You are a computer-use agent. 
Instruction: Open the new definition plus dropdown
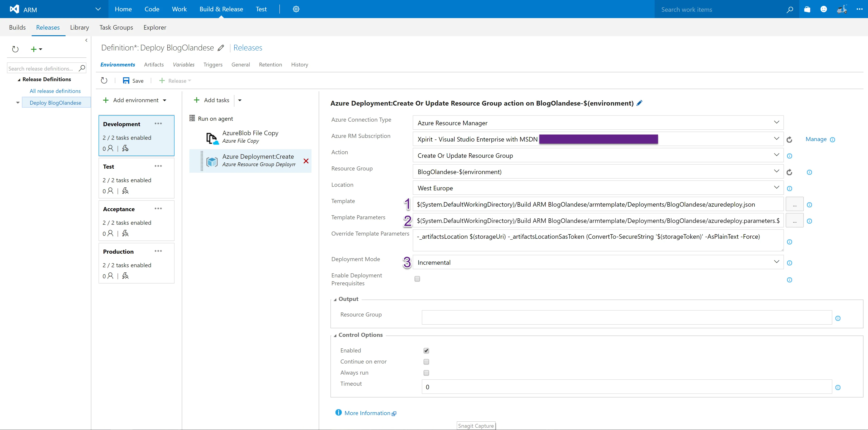(x=36, y=49)
